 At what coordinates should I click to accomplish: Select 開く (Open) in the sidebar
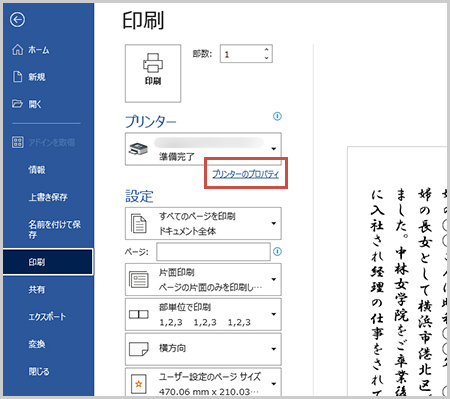[x=35, y=104]
